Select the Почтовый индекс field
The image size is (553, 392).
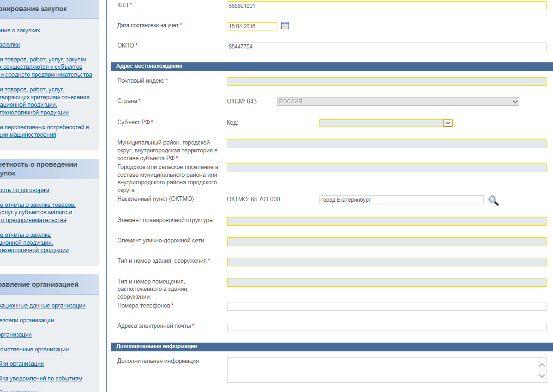click(386, 82)
